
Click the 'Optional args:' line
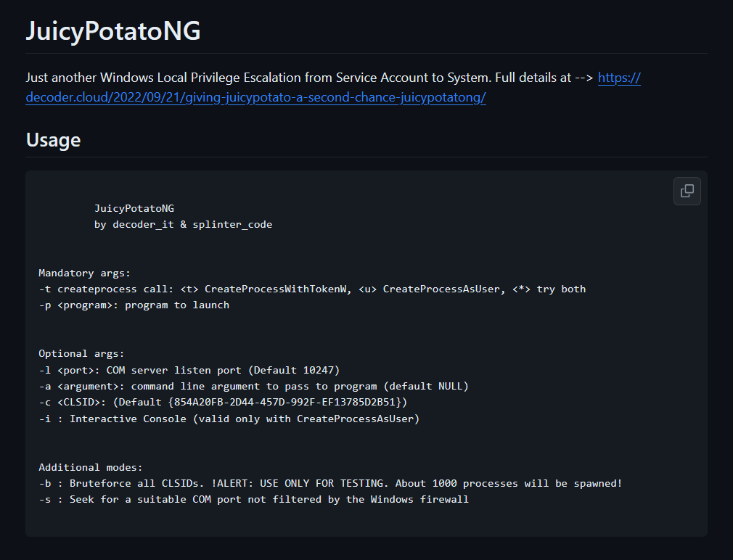(81, 353)
